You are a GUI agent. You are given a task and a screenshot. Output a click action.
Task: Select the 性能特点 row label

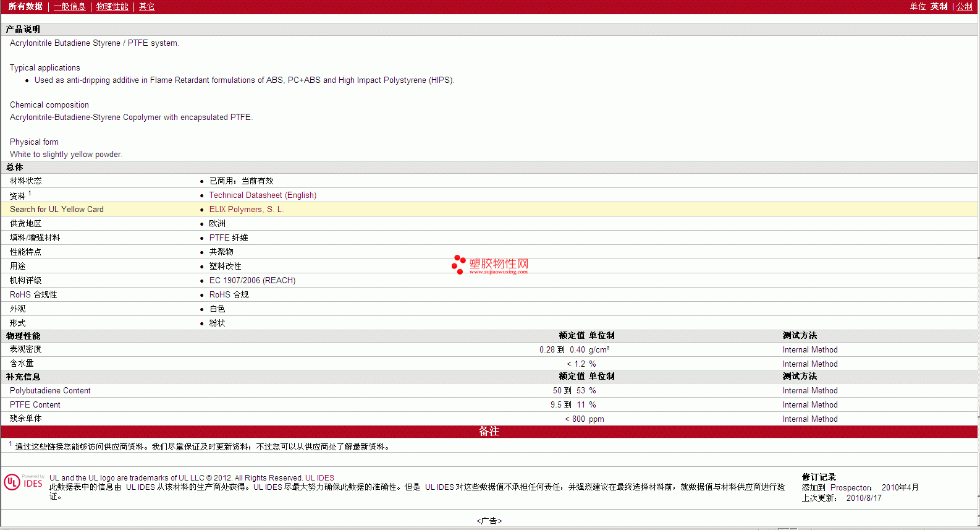click(x=25, y=252)
